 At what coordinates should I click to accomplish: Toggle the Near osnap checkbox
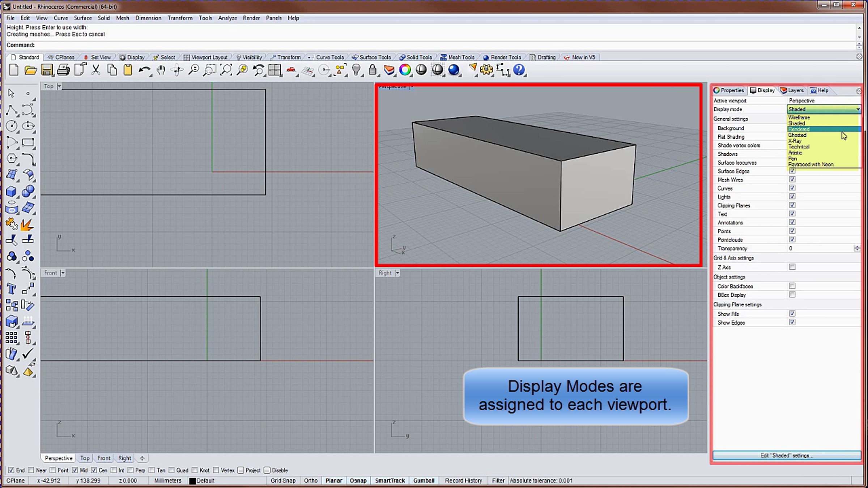pos(31,470)
